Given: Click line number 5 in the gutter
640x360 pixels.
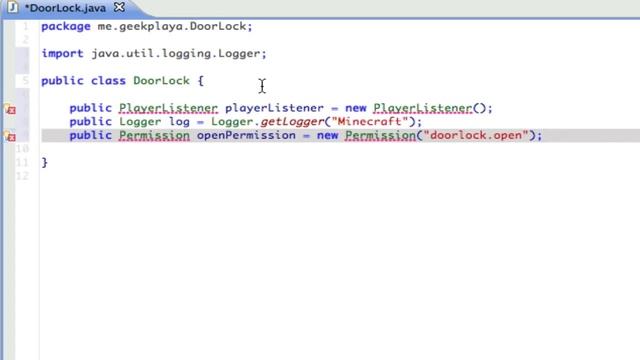Looking at the screenshot, I should 25,80.
